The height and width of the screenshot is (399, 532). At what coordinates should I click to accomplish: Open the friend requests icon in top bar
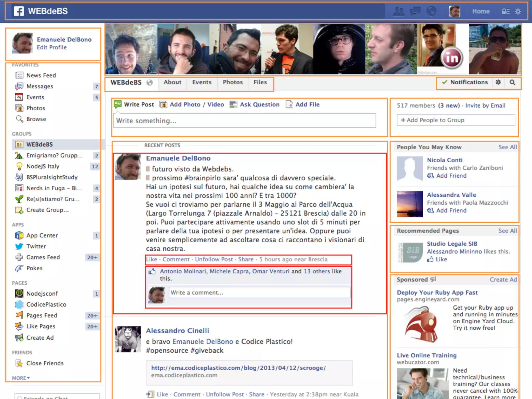pos(399,11)
